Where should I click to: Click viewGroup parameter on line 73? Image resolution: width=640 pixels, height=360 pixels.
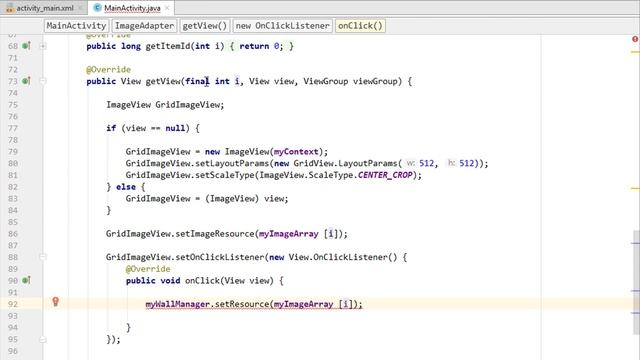coord(375,81)
